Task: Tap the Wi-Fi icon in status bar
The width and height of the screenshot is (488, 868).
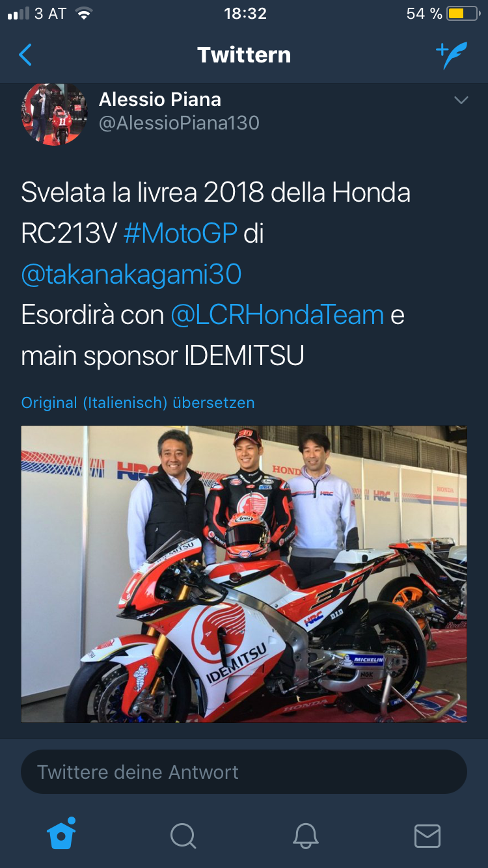Action: click(x=83, y=14)
